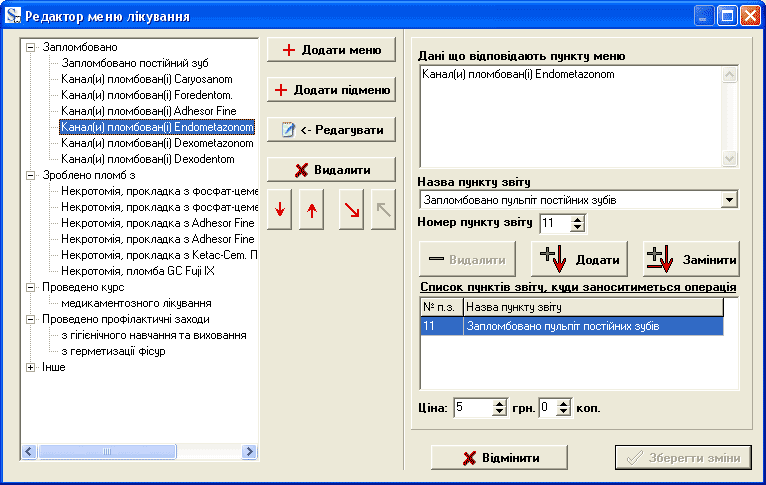Collapse Проведено профілактичні заходи node
Image resolution: width=766 pixels, height=485 pixels.
[30, 319]
